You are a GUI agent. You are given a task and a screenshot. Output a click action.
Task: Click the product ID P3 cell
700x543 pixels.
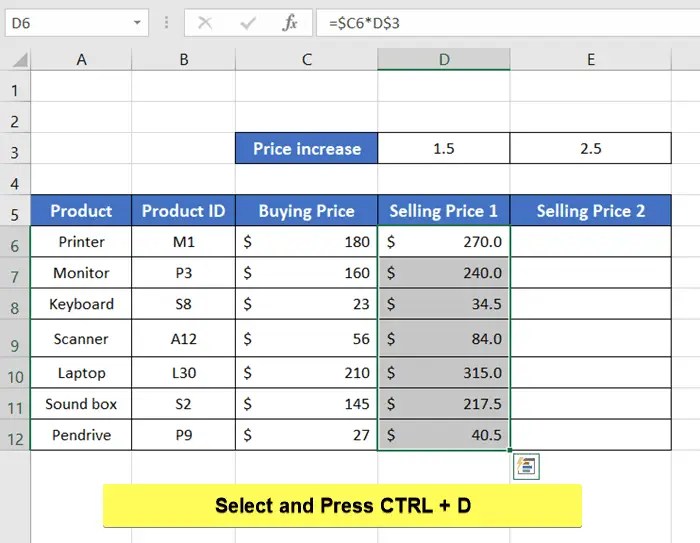pos(183,272)
